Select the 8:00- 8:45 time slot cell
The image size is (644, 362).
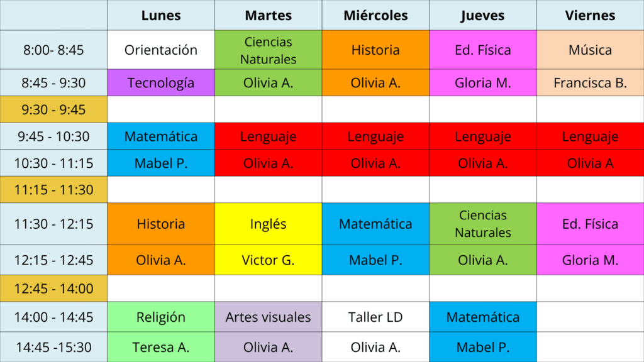[x=53, y=50]
